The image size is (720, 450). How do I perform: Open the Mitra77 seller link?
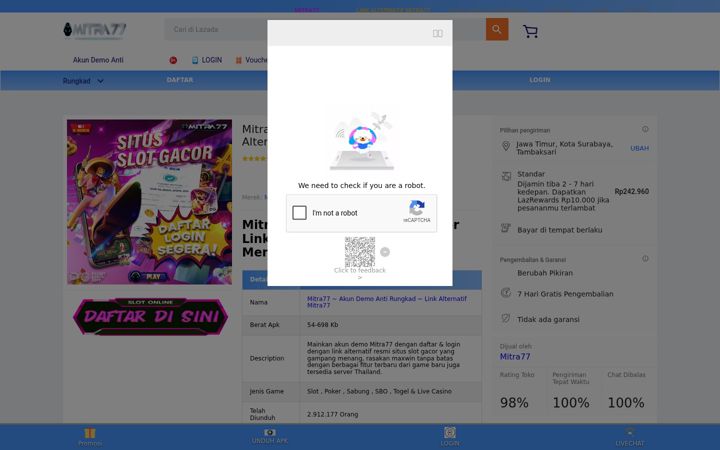(x=515, y=357)
